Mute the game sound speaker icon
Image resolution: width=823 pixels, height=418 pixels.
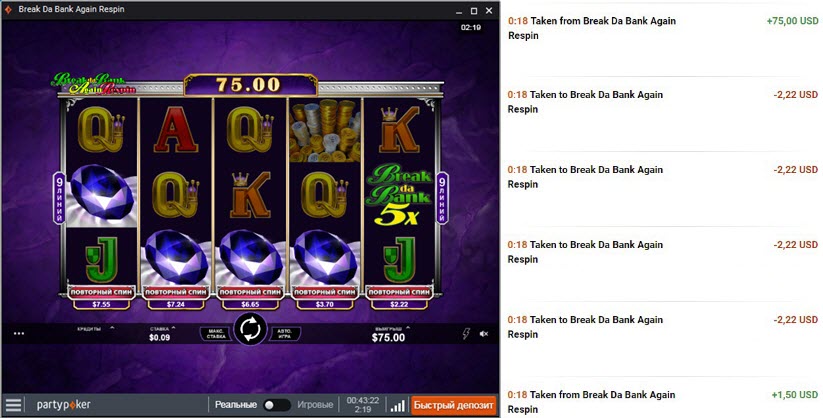(484, 333)
